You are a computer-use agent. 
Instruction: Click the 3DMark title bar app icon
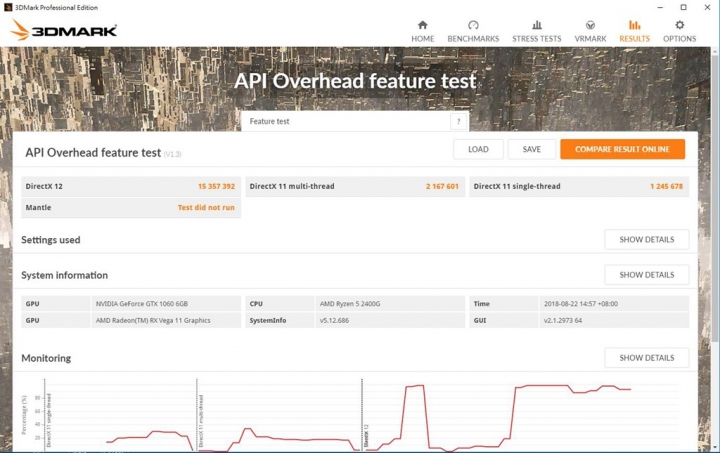click(7, 7)
